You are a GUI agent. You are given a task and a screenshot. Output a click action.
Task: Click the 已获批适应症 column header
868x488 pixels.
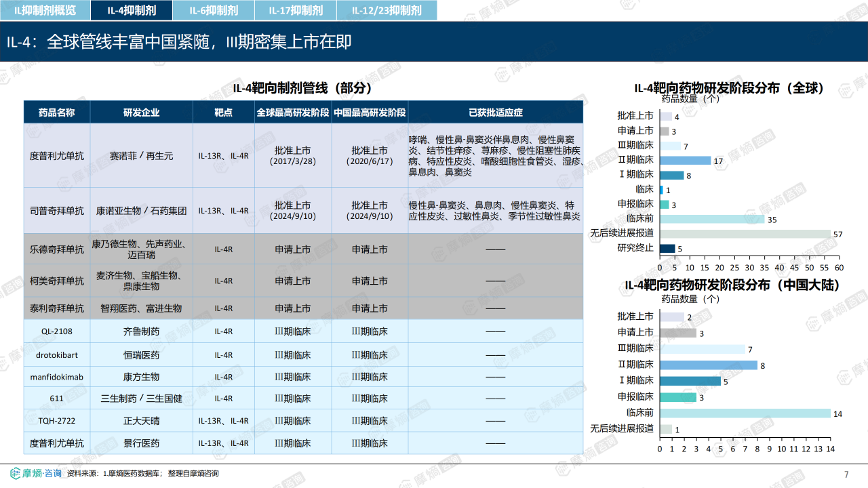point(496,112)
